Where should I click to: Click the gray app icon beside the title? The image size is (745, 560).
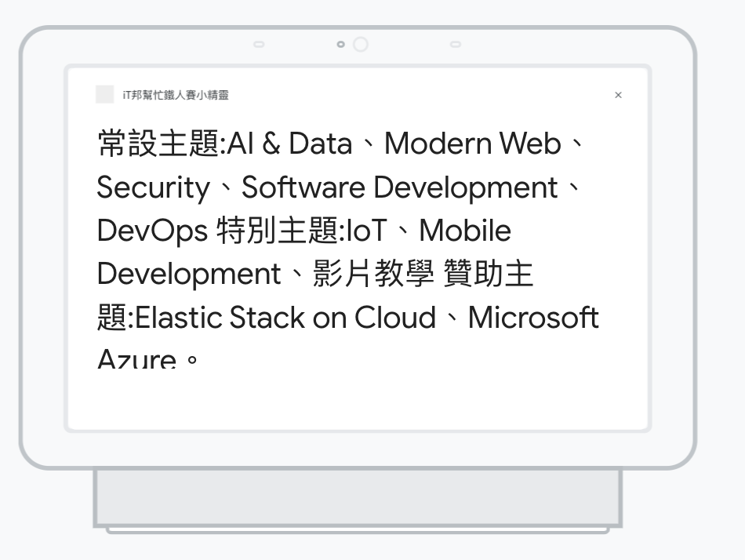(x=104, y=95)
